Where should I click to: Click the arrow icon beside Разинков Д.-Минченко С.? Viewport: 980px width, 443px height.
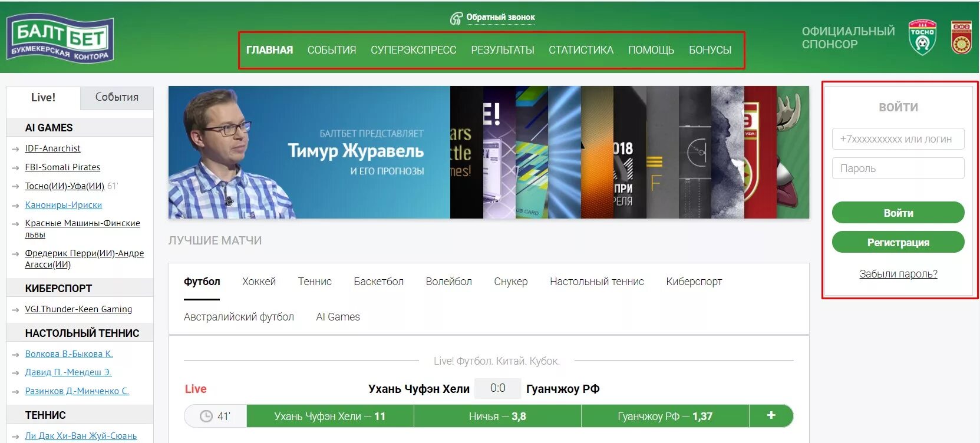point(15,392)
